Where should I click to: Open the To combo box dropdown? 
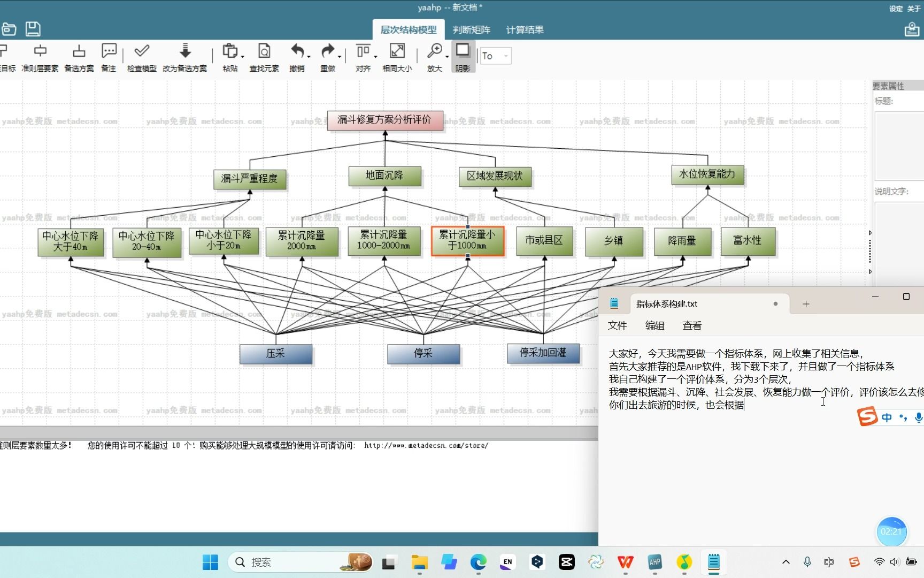click(x=505, y=56)
